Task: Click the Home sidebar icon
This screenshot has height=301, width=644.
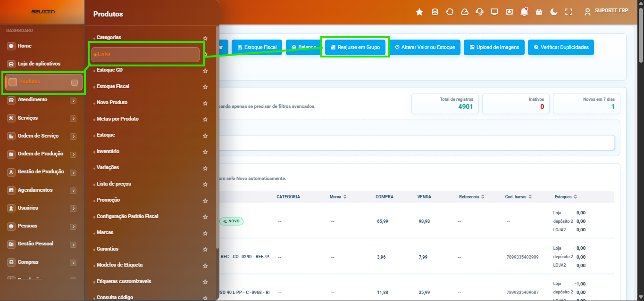Action: (x=11, y=46)
